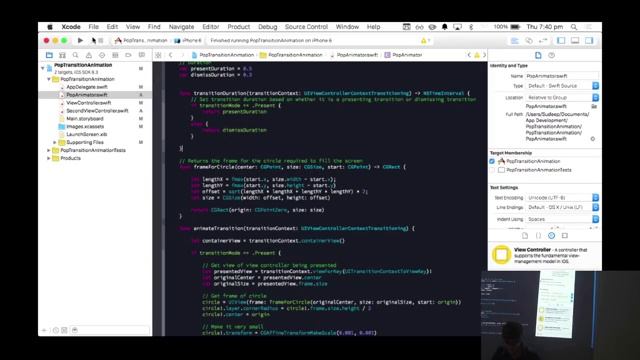Go forward in editor history
This screenshot has height=360, width=640.
182,55
